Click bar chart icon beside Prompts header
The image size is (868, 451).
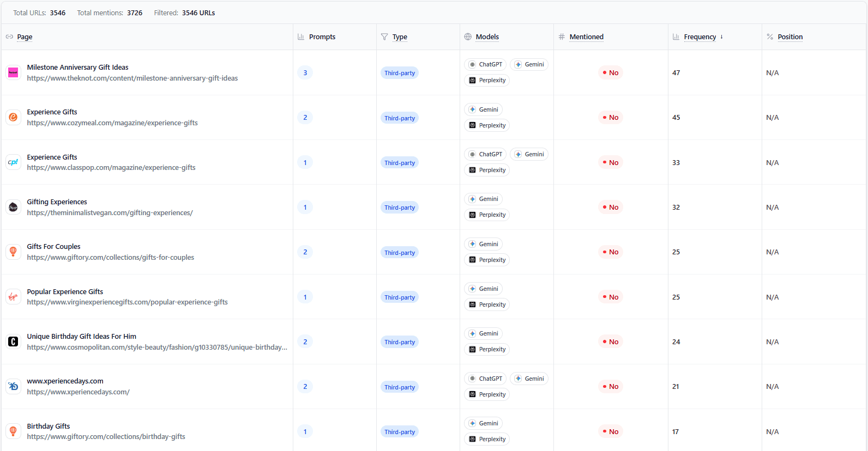click(x=301, y=36)
